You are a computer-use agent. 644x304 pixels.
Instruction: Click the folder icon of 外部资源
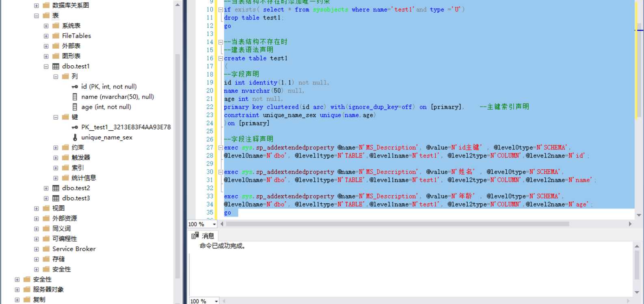coord(46,218)
